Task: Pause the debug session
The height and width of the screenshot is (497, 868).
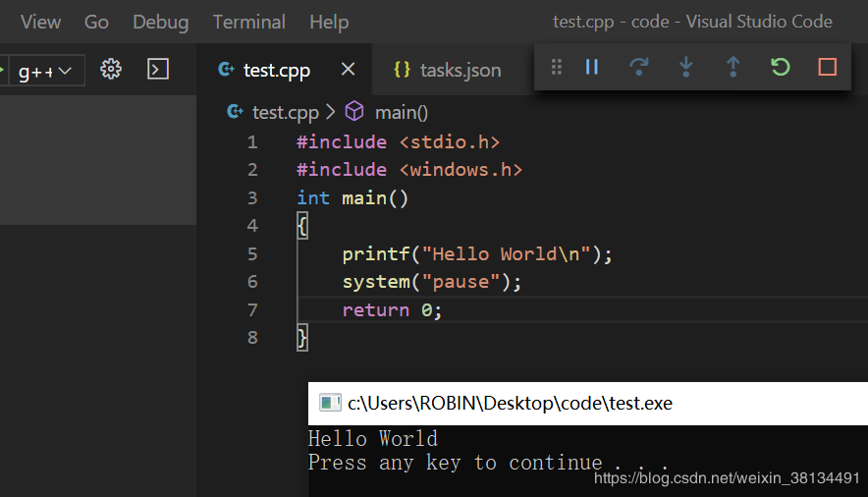Action: pyautogui.click(x=592, y=67)
